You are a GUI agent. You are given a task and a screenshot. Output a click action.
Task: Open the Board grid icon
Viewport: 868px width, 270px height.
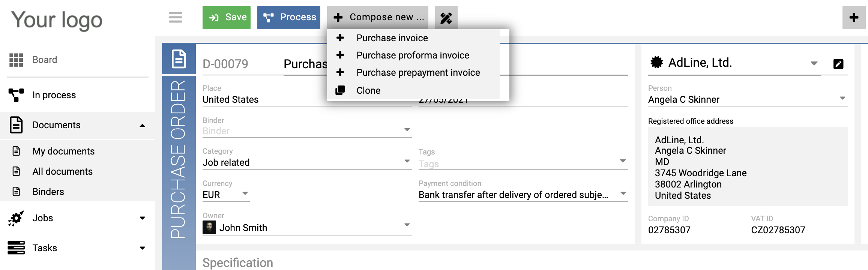click(x=16, y=60)
